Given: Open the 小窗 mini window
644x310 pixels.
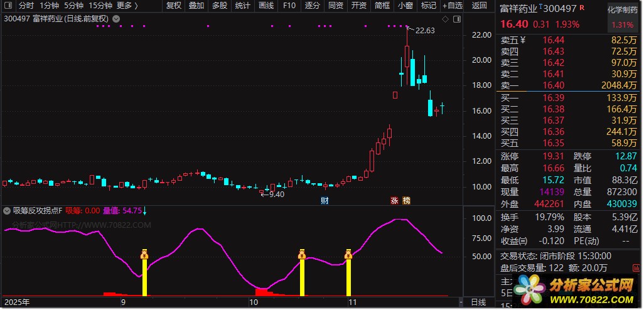Looking at the screenshot, I should pyautogui.click(x=405, y=6).
